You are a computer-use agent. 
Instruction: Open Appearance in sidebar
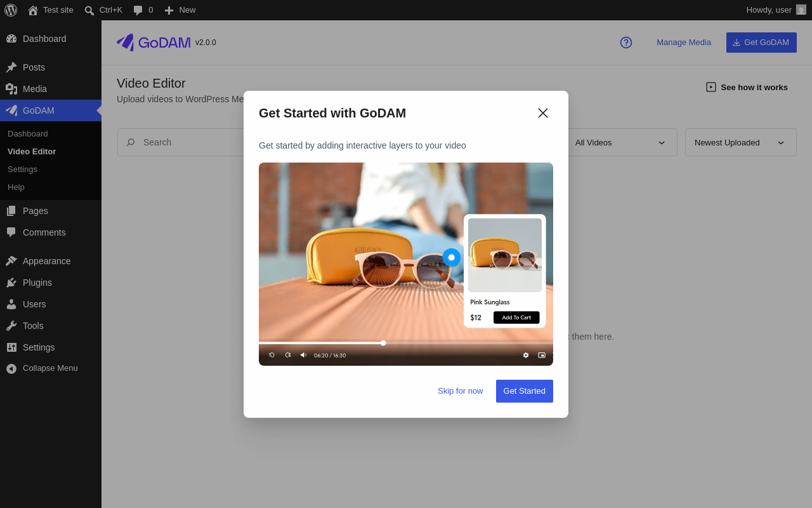pos(51,261)
